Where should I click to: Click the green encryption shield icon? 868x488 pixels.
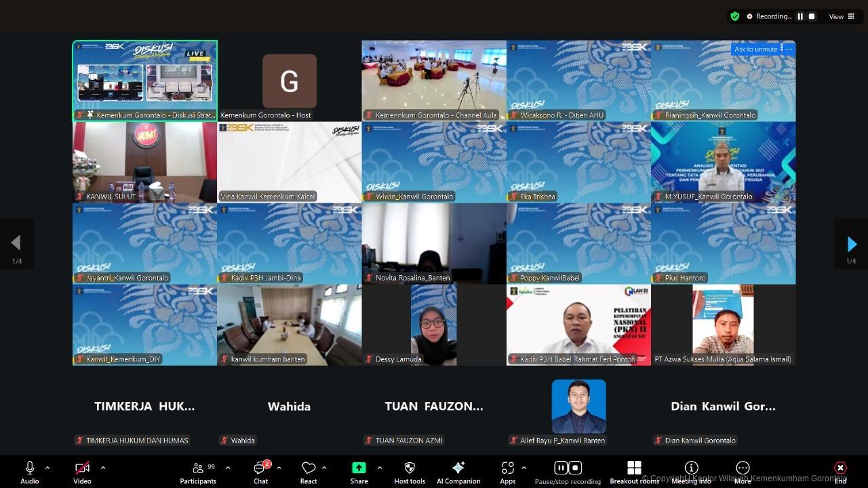click(x=735, y=16)
